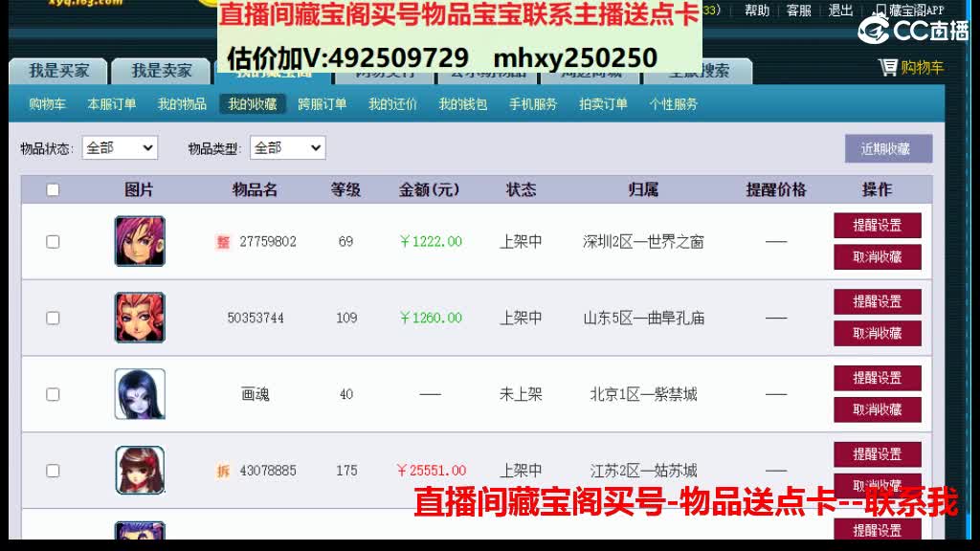
Task: Click the price ￥1260.00
Action: coord(431,318)
